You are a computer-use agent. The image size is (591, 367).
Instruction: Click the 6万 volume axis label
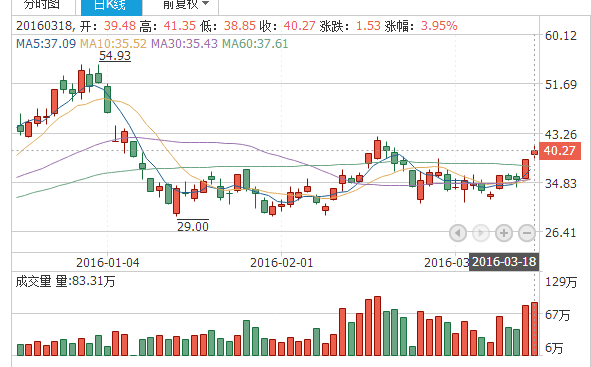pyautogui.click(x=554, y=348)
